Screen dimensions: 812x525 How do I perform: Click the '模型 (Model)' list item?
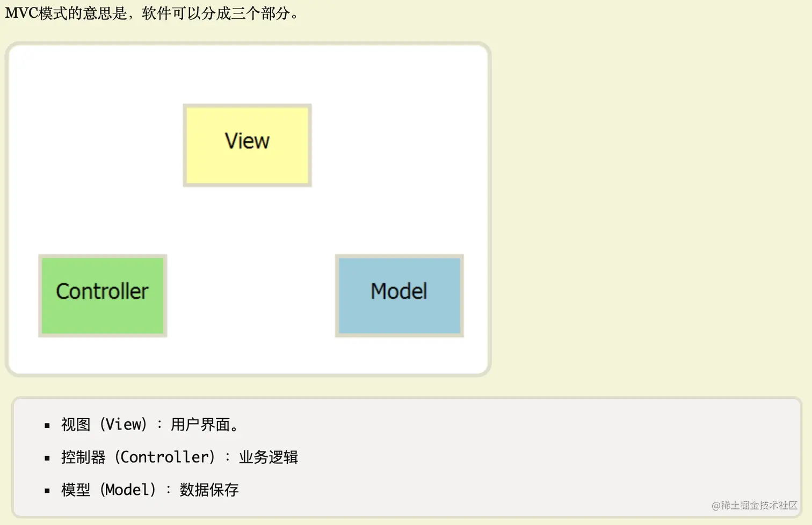(109, 490)
